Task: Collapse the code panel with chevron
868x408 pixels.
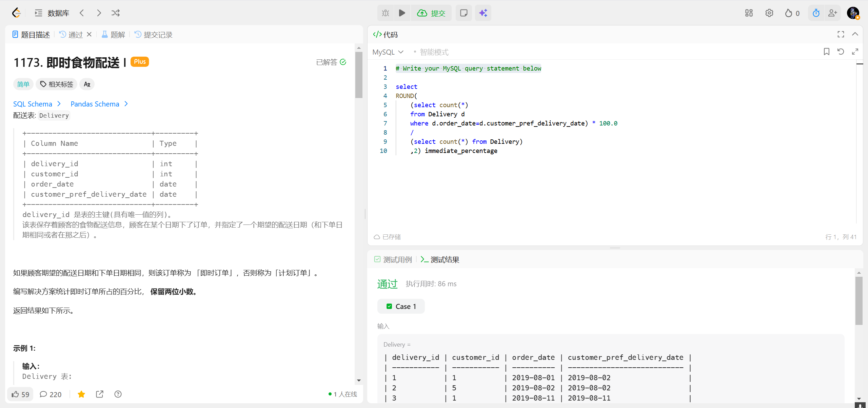Action: 855,34
